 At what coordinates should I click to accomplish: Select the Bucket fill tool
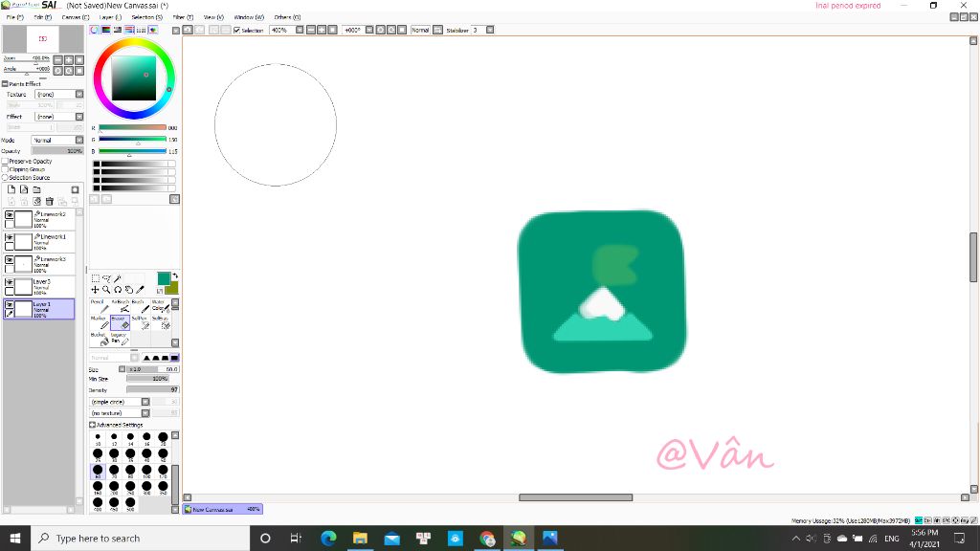[100, 339]
